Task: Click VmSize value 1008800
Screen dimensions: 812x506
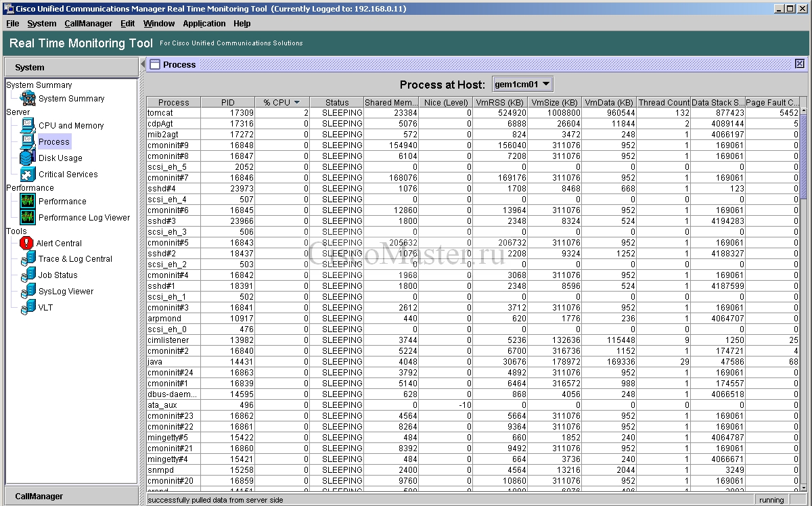Action: [564, 113]
